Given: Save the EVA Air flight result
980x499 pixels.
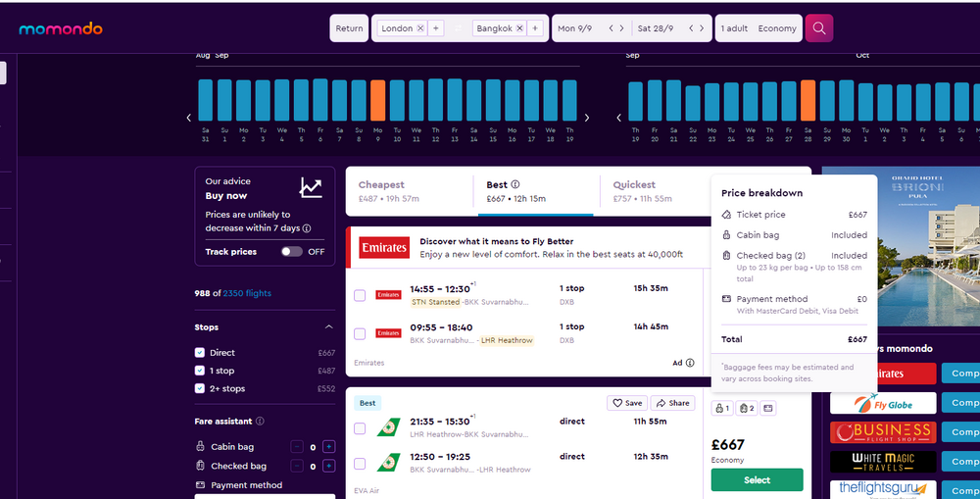Looking at the screenshot, I should point(627,403).
